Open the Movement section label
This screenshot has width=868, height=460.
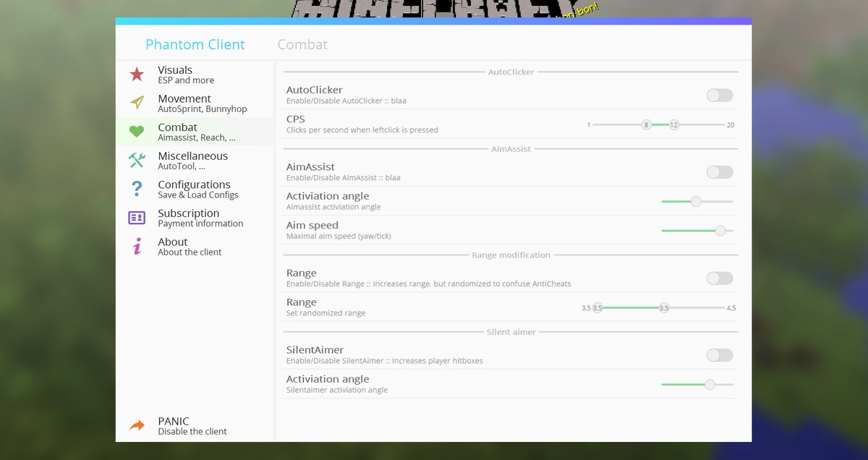[x=203, y=103]
